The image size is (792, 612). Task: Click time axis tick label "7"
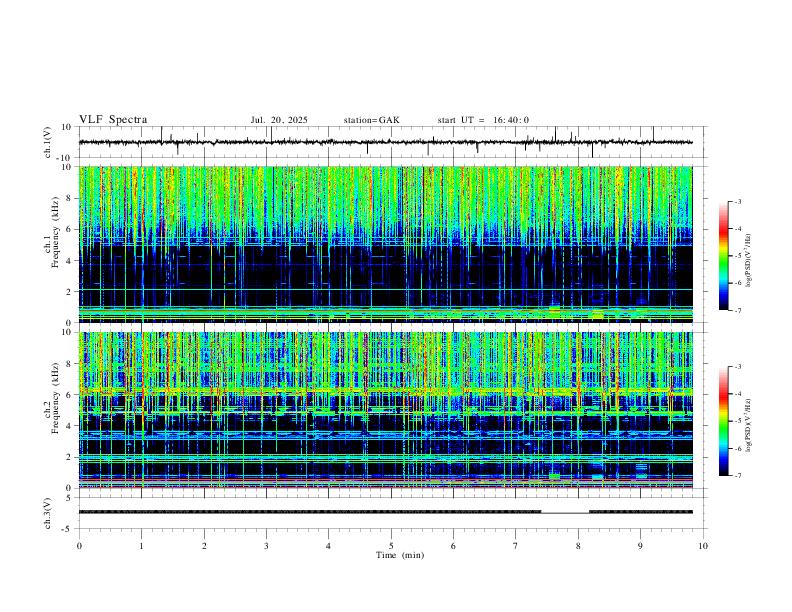pyautogui.click(x=516, y=546)
